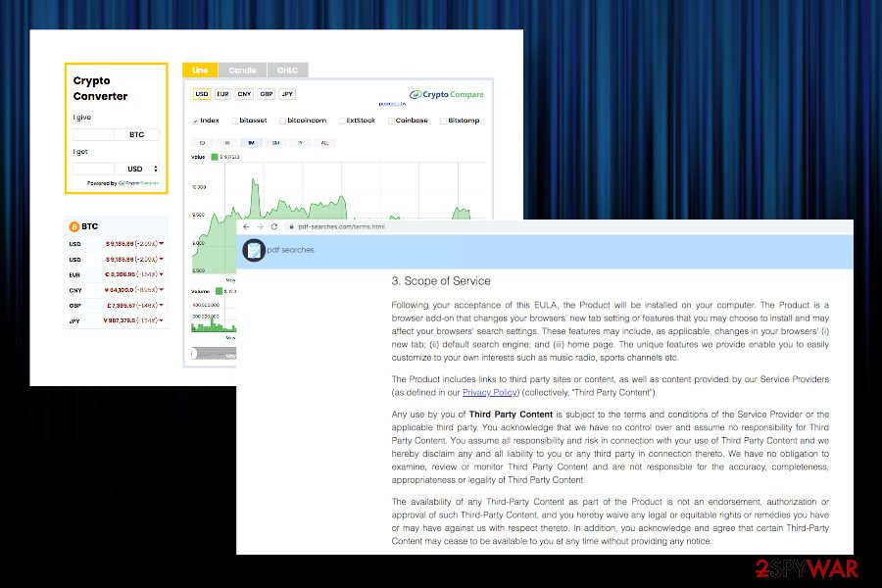882x588 pixels.
Task: Click the I give amount input field
Action: click(x=93, y=134)
